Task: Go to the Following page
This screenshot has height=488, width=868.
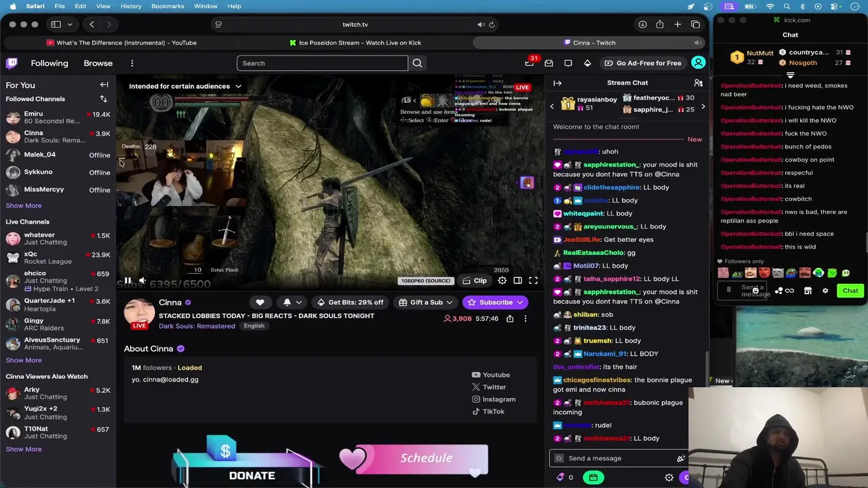Action: (x=50, y=63)
